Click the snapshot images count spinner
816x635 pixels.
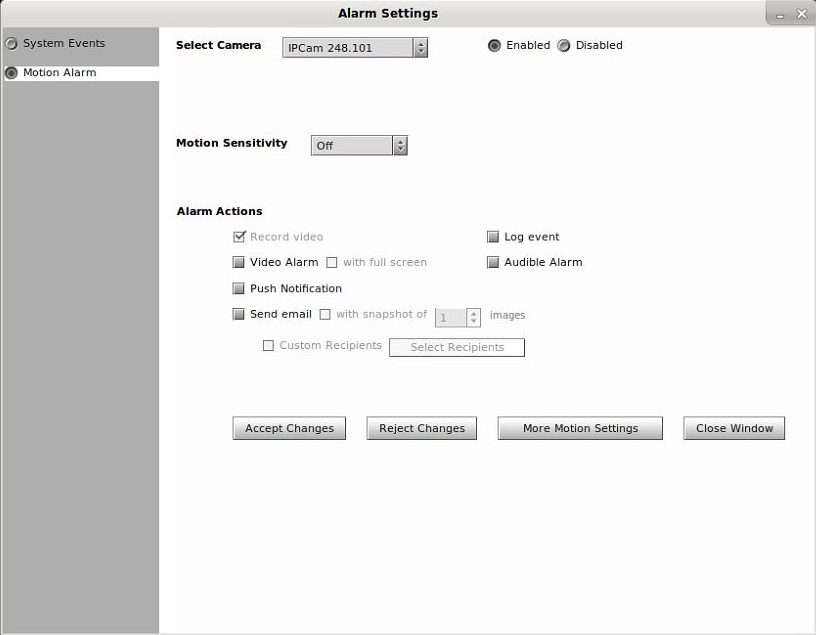(457, 318)
